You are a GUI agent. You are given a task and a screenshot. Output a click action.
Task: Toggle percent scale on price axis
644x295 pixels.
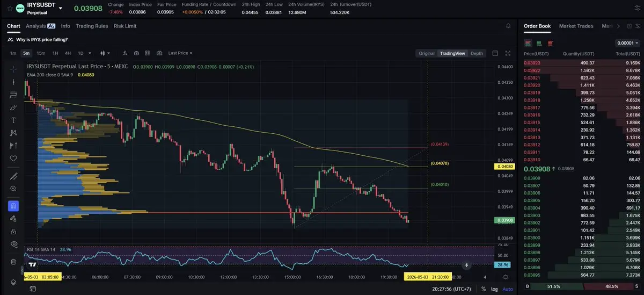484,289
